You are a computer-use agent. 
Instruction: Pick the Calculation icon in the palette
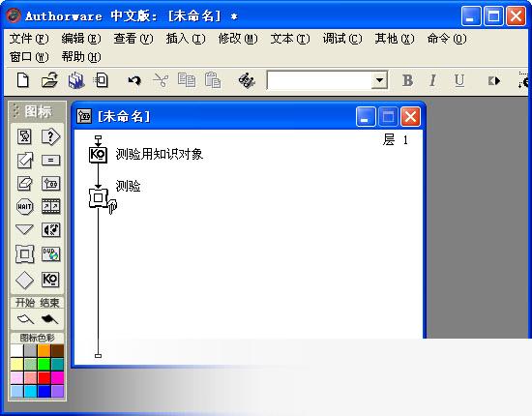point(50,161)
